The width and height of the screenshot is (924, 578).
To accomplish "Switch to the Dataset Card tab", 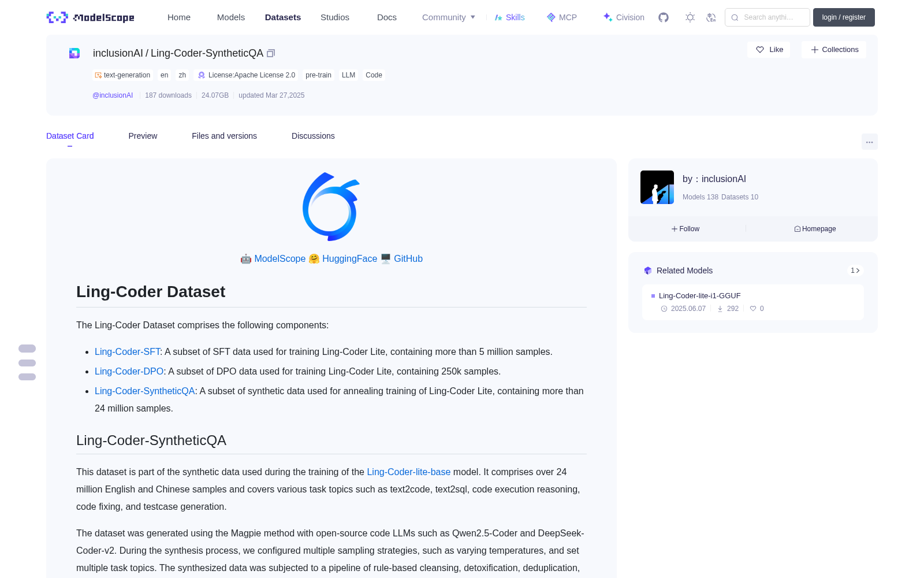I will click(70, 136).
